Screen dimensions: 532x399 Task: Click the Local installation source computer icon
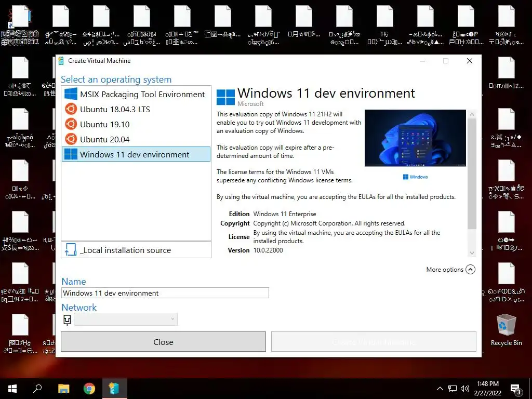[x=71, y=250]
